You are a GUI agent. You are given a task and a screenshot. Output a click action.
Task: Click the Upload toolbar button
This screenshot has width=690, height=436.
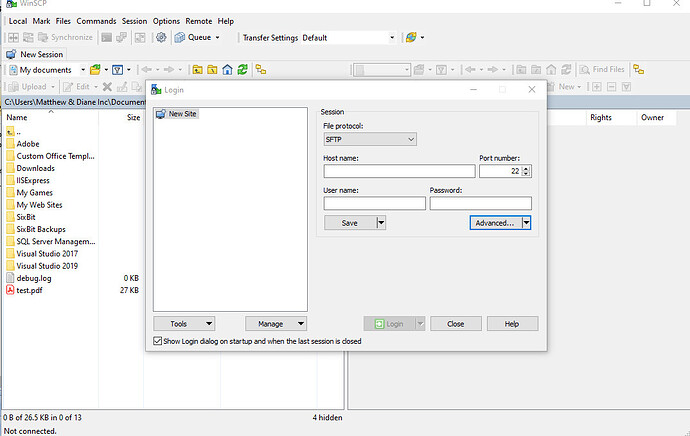28,87
